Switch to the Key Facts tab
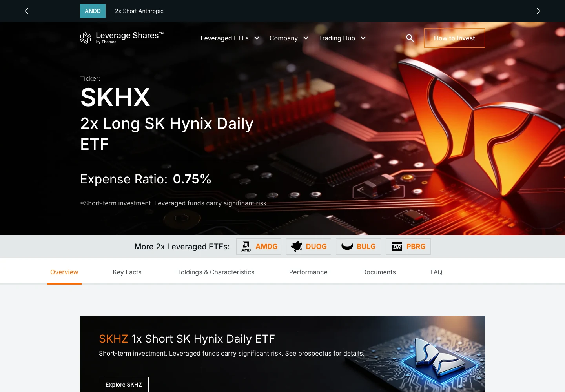Viewport: 565px width, 392px height. coord(127,272)
